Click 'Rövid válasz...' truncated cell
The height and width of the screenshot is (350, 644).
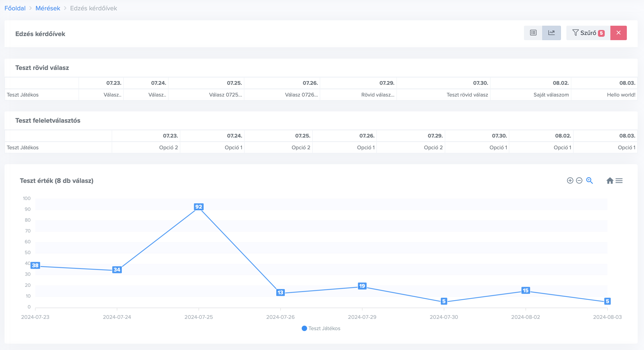[x=378, y=95]
